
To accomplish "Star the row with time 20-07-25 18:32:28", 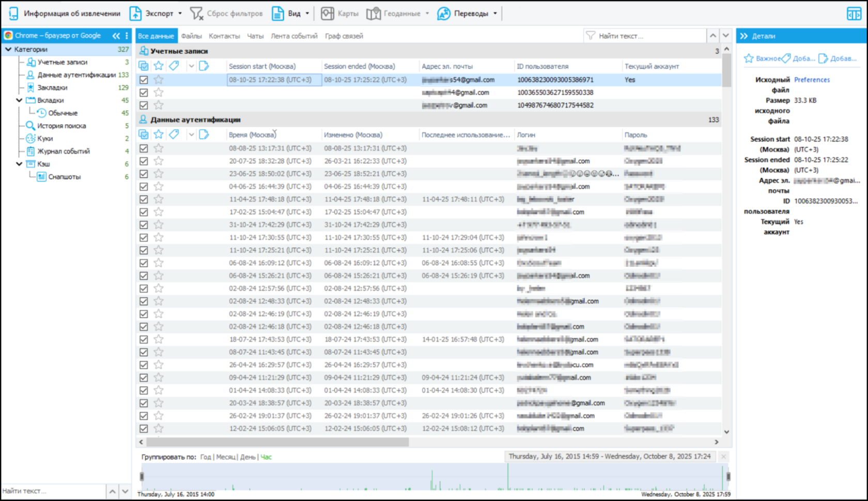I will tap(159, 161).
